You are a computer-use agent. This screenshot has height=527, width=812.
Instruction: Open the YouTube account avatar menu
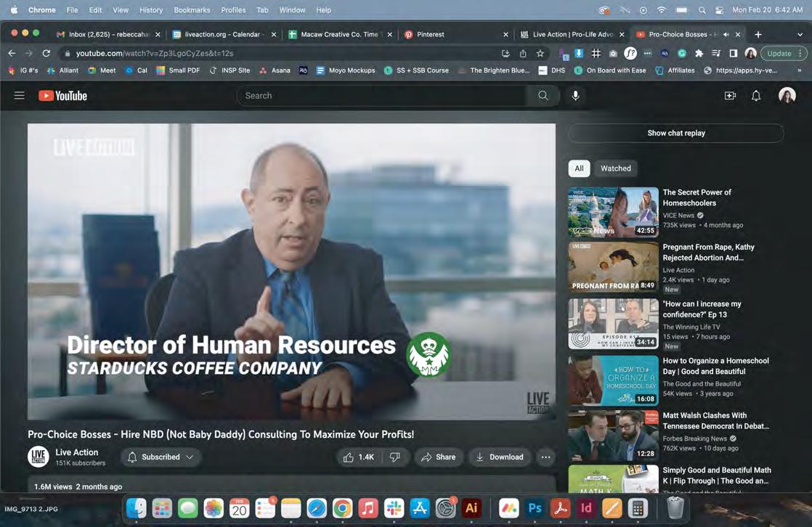point(787,96)
